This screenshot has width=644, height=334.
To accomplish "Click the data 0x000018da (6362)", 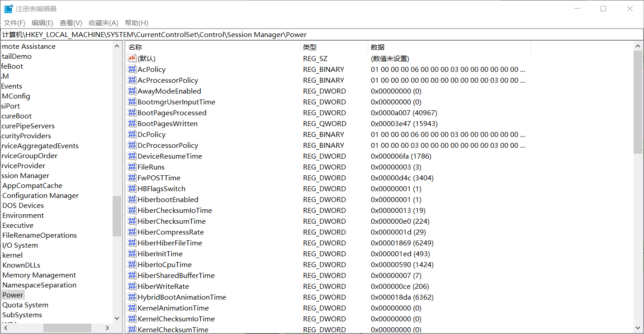I will pos(402,297).
